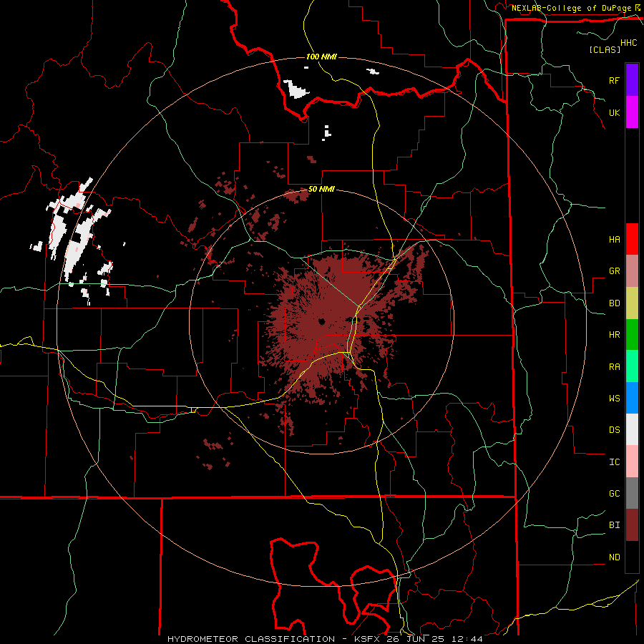Click the GR legend label
This screenshot has height=644, width=644.
[614, 271]
